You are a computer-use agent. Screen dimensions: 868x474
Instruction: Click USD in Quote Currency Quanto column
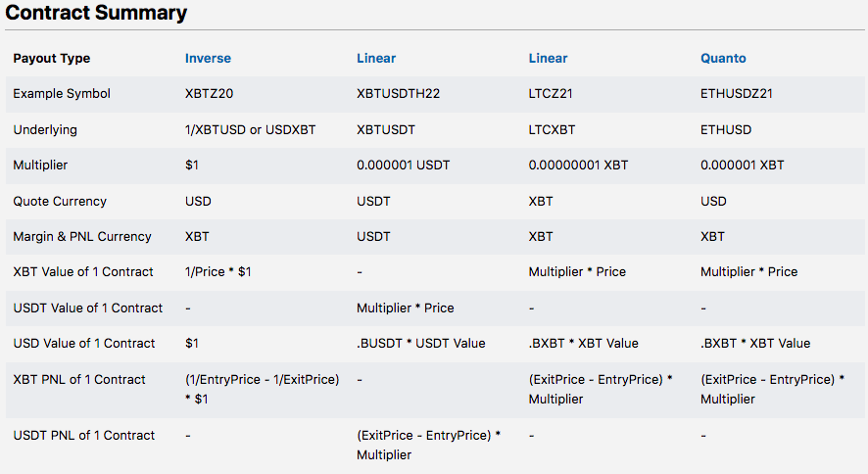713,202
